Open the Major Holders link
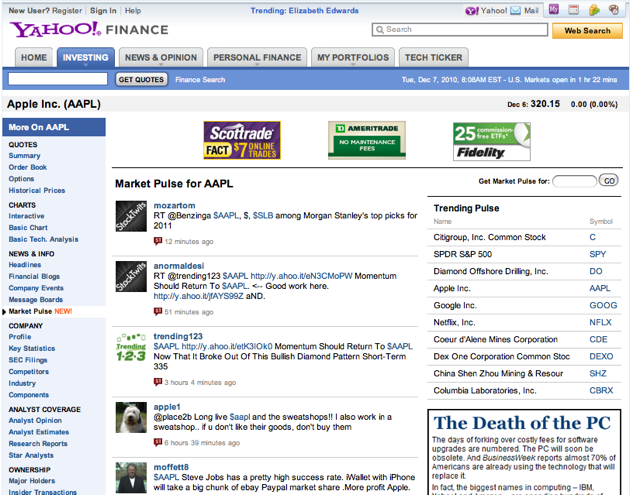The width and height of the screenshot is (630, 495). click(32, 481)
